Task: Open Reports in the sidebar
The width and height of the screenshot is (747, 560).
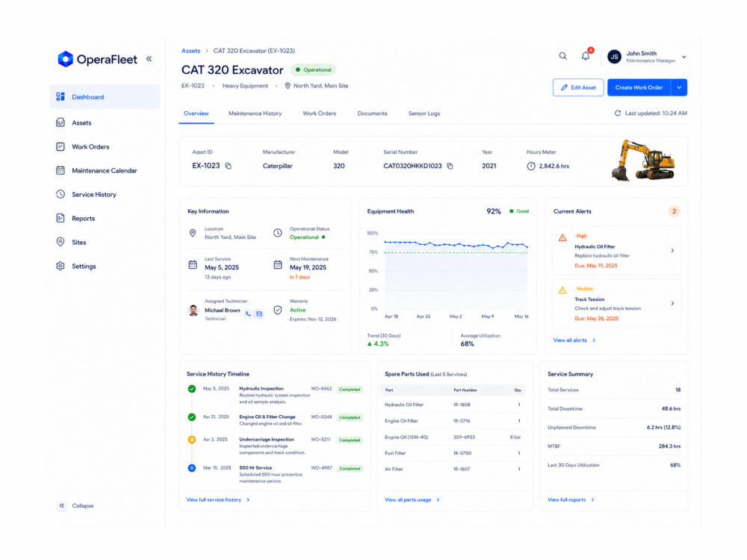Action: click(x=105, y=219)
